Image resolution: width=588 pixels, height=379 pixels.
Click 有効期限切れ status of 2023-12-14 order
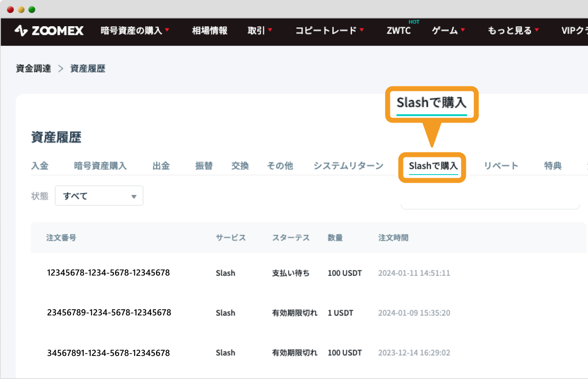click(295, 353)
